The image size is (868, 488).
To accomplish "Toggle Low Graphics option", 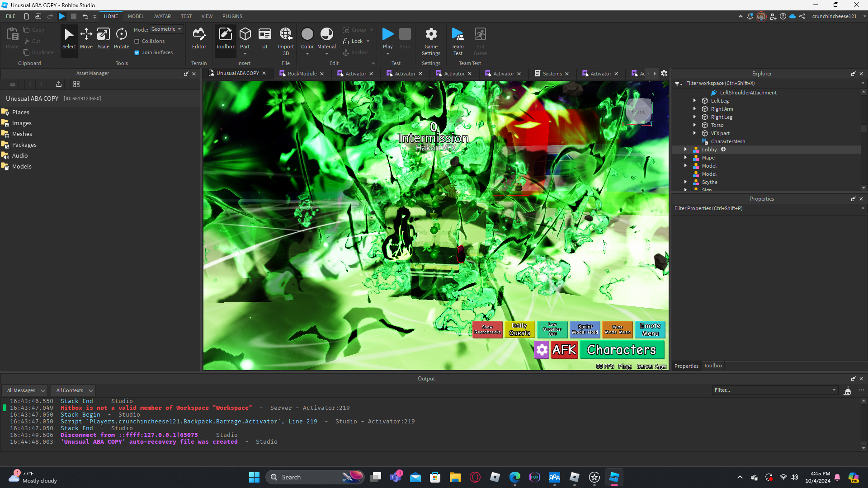I will coord(552,330).
